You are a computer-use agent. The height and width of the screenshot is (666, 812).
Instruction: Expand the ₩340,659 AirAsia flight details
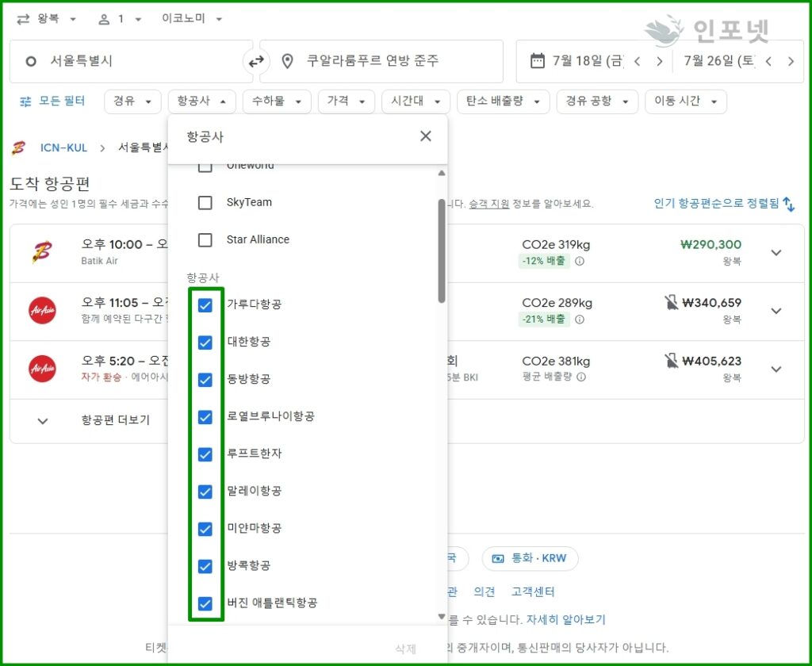[x=776, y=311]
